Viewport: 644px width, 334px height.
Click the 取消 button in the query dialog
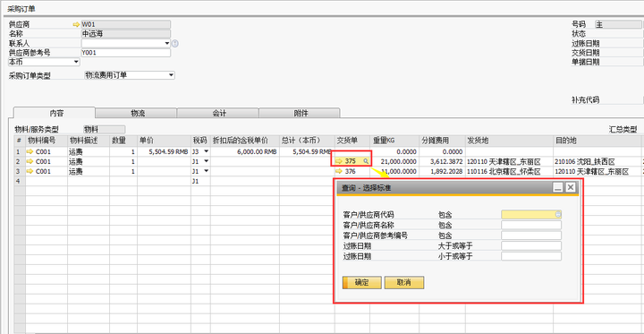(404, 283)
